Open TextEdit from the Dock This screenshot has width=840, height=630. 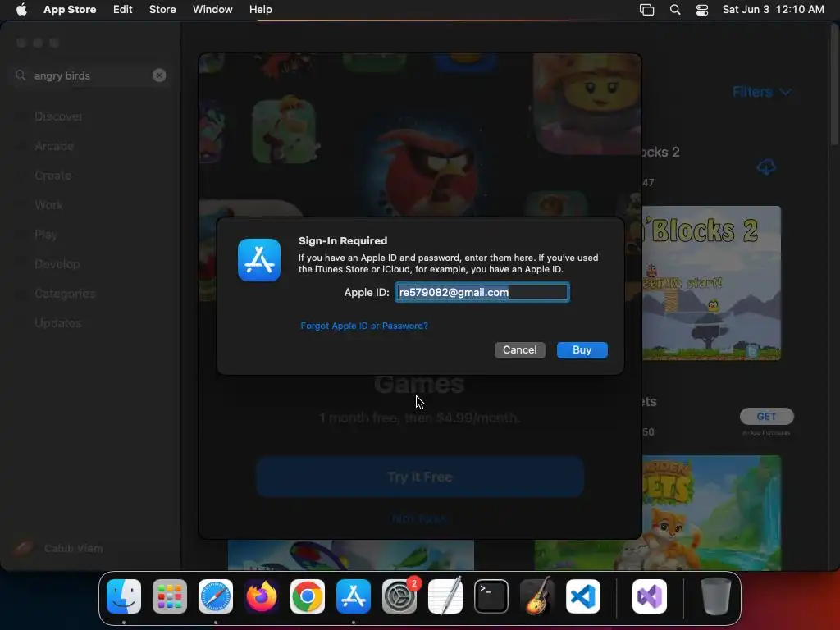point(445,596)
